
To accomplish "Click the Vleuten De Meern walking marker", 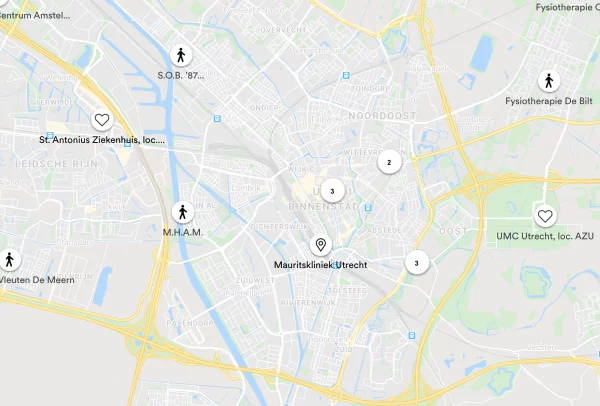I will coord(9,260).
